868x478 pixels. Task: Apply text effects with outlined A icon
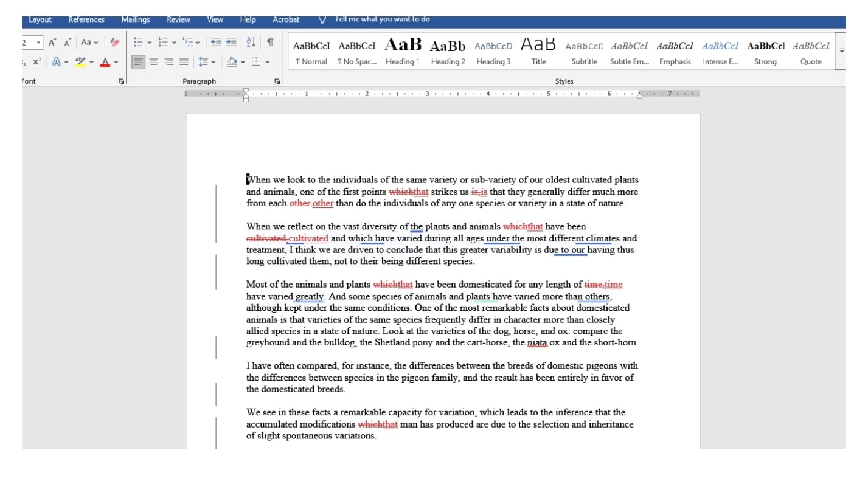[57, 61]
